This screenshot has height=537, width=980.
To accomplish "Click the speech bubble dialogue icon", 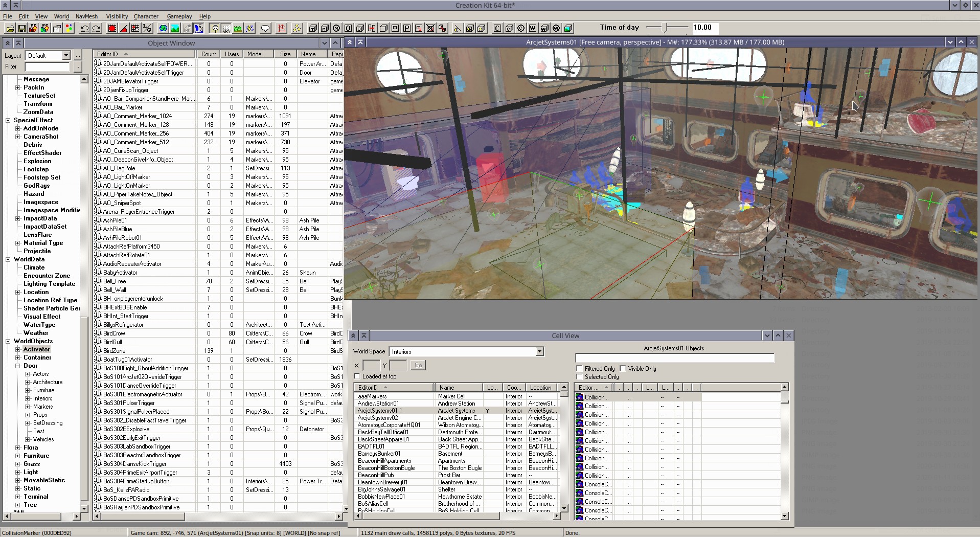I will pyautogui.click(x=265, y=28).
